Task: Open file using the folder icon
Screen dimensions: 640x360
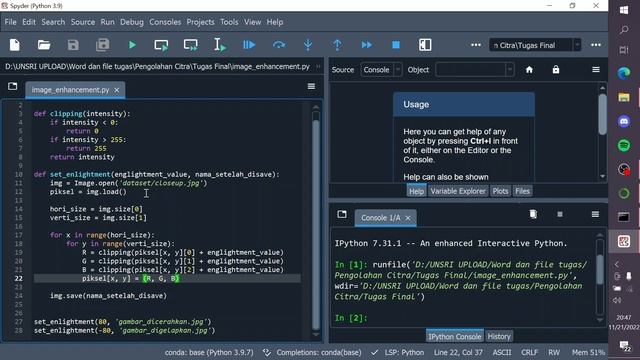Action: pyautogui.click(x=44, y=45)
